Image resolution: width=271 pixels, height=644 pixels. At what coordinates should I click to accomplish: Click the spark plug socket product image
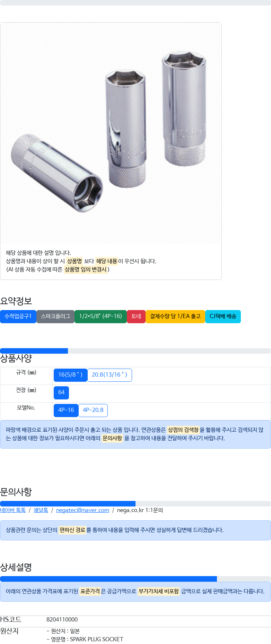pyautogui.click(x=111, y=133)
